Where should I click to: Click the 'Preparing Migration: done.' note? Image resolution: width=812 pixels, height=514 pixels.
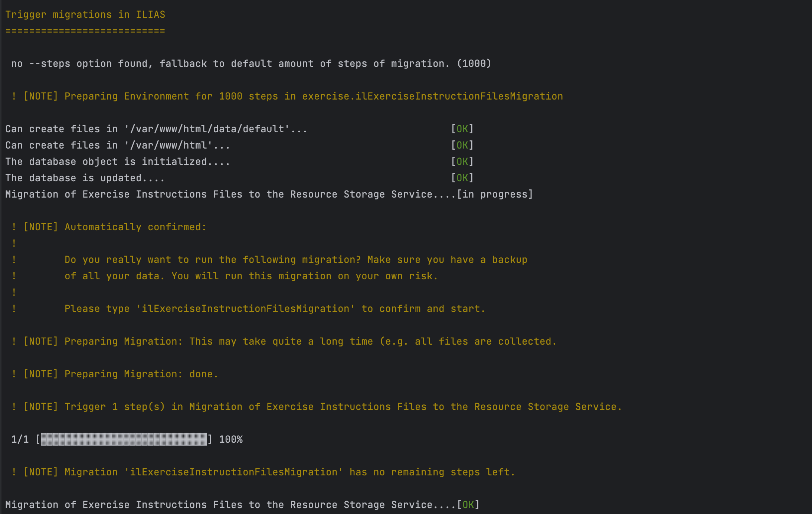(141, 374)
